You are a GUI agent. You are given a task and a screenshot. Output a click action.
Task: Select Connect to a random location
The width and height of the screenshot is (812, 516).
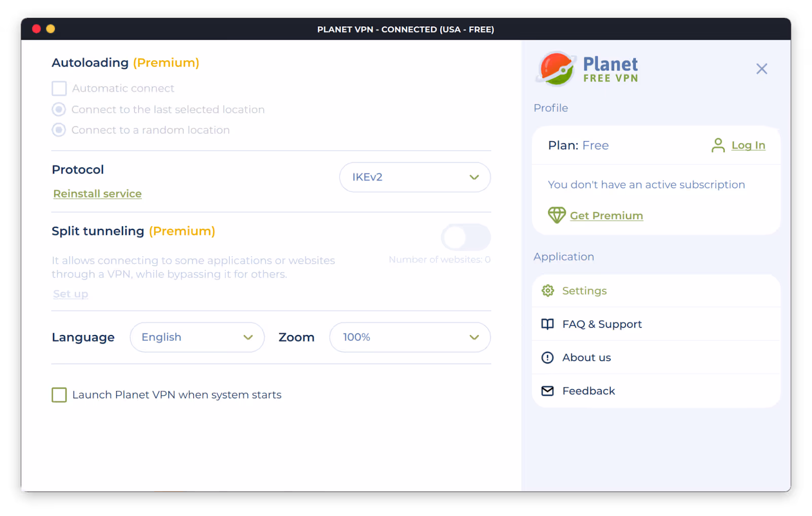(x=59, y=130)
